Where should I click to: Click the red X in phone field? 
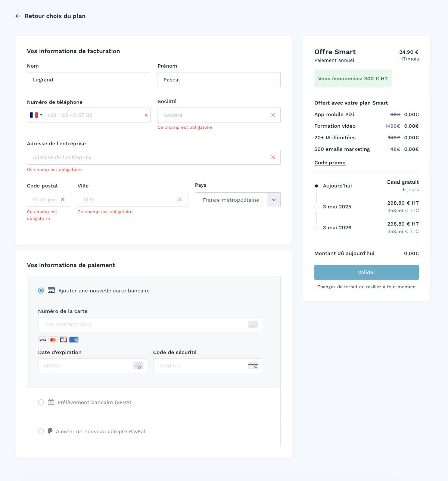point(146,115)
